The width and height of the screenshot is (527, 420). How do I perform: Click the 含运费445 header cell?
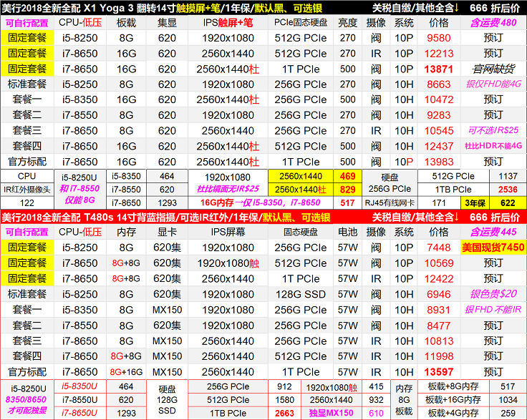click(x=493, y=232)
